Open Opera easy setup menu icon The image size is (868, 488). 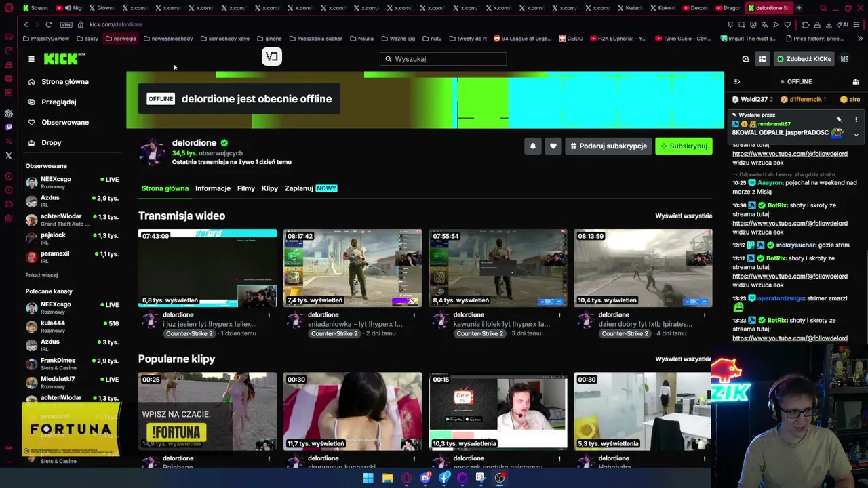(x=857, y=24)
